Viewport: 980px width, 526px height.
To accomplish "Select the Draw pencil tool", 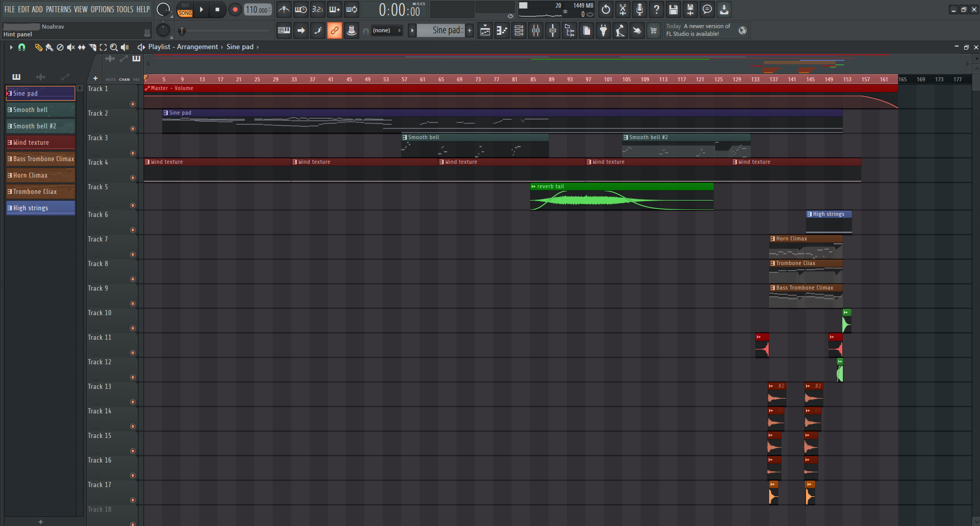I will [x=38, y=47].
